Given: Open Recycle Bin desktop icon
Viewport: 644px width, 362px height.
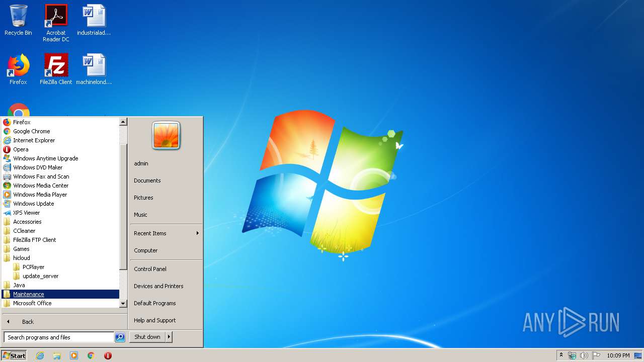Looking at the screenshot, I should (18, 20).
